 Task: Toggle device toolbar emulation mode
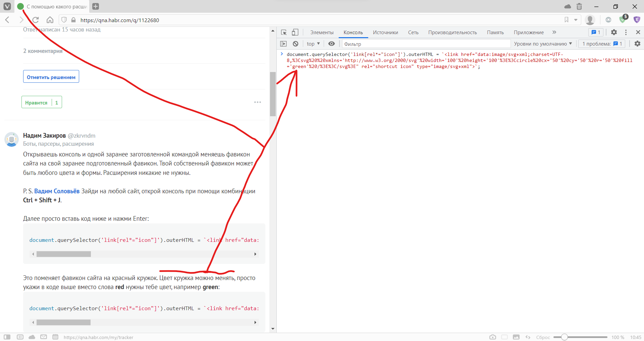tap(295, 32)
